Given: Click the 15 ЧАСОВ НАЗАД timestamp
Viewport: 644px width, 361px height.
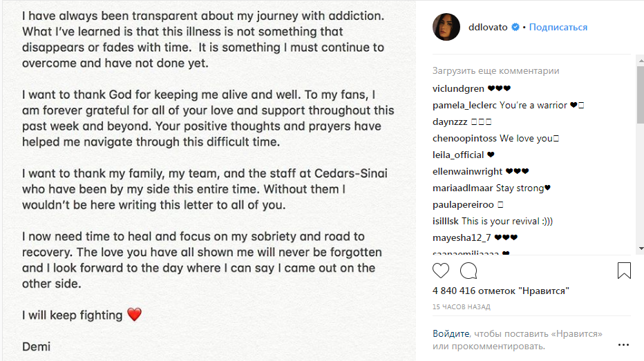Looking at the screenshot, I should coord(461,306).
